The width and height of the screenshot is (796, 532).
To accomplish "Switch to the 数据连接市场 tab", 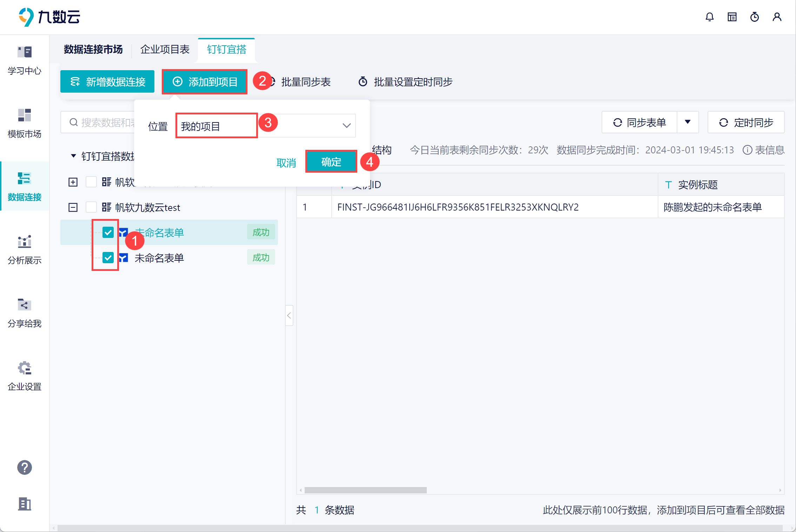I will coord(93,49).
